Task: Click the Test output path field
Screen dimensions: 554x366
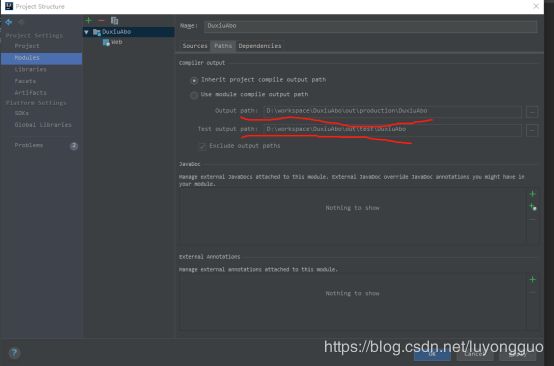Action: (392, 130)
